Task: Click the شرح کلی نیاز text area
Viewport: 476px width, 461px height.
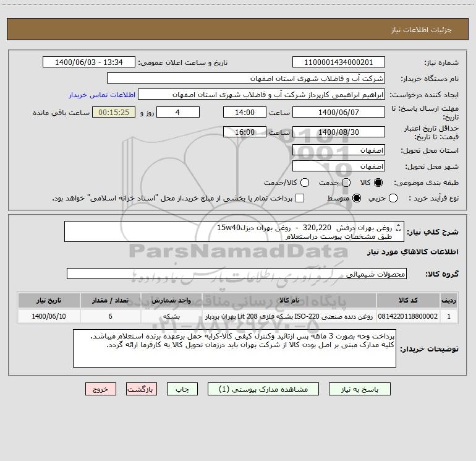Action: click(234, 231)
